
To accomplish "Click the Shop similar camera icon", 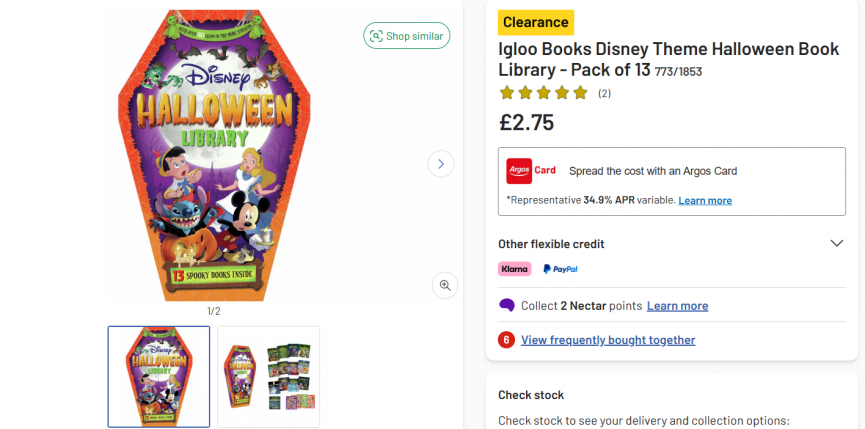I will tap(376, 36).
